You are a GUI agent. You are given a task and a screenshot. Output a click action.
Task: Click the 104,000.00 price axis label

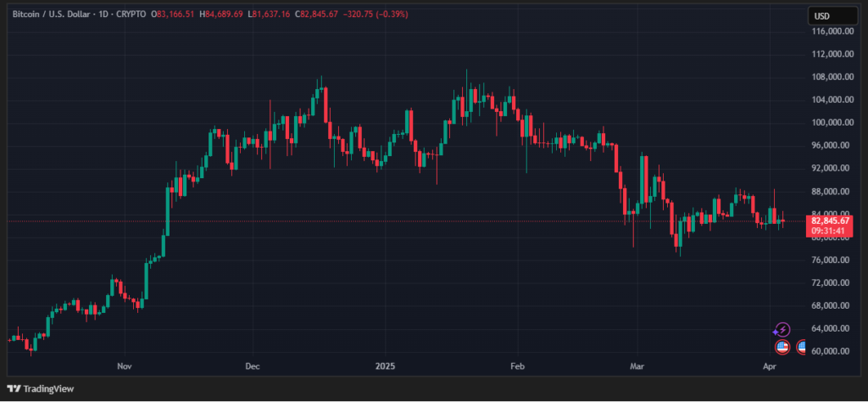click(831, 100)
